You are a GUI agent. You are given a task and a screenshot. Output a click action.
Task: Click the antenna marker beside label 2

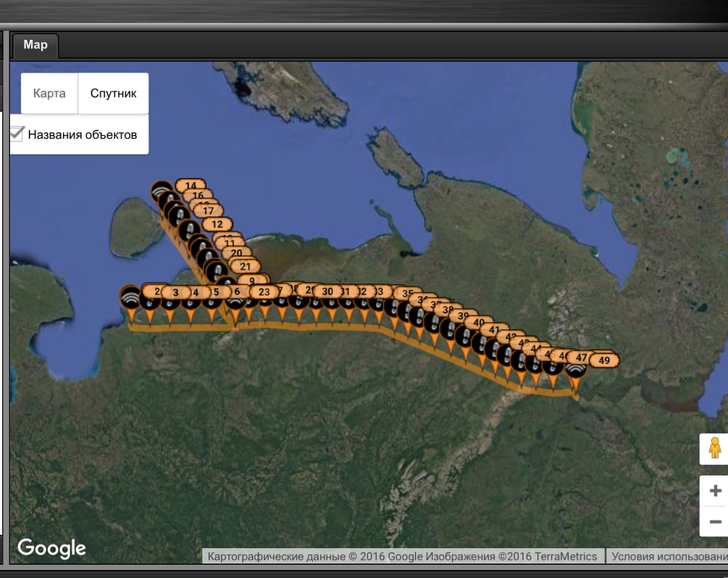(130, 298)
